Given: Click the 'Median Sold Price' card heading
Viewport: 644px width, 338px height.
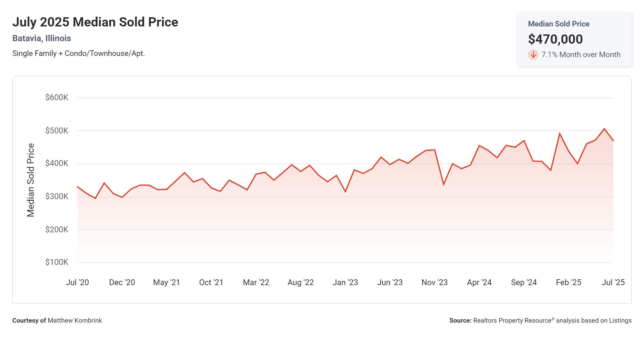Looking at the screenshot, I should [x=559, y=24].
